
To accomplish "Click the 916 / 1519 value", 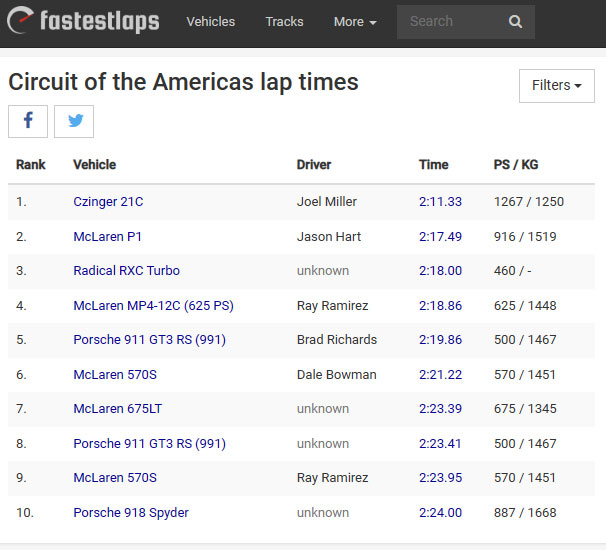I will 525,237.
